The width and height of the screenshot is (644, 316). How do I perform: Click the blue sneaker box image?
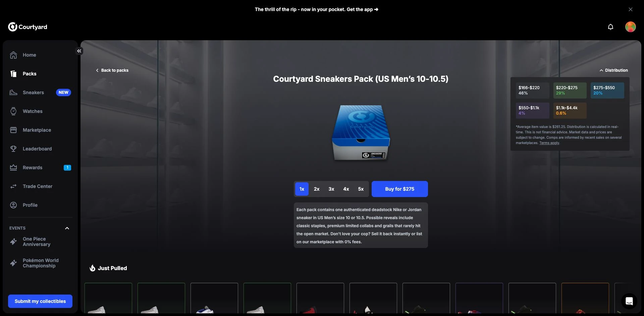[x=361, y=133]
